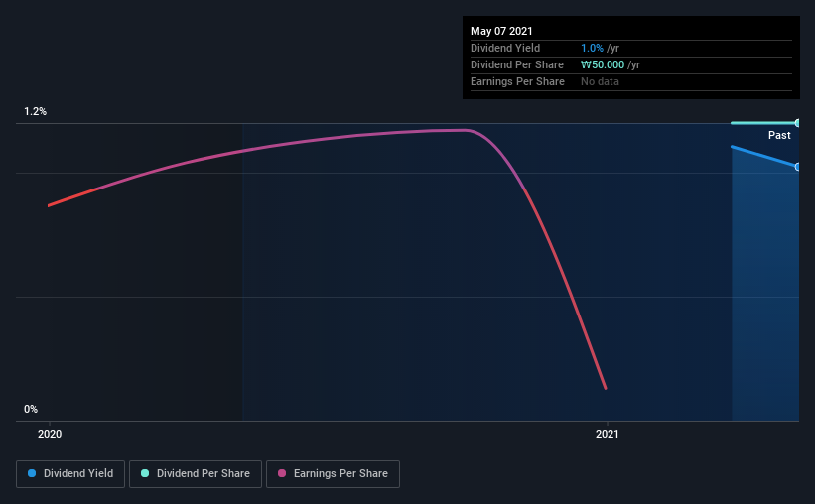Toggle the Dividend Yield legend button
The width and height of the screenshot is (815, 504).
(70, 474)
